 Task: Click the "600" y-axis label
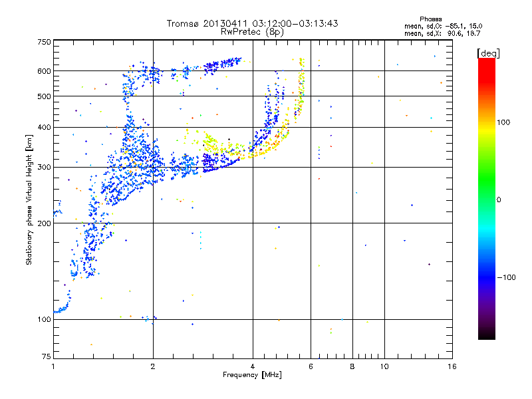44,71
